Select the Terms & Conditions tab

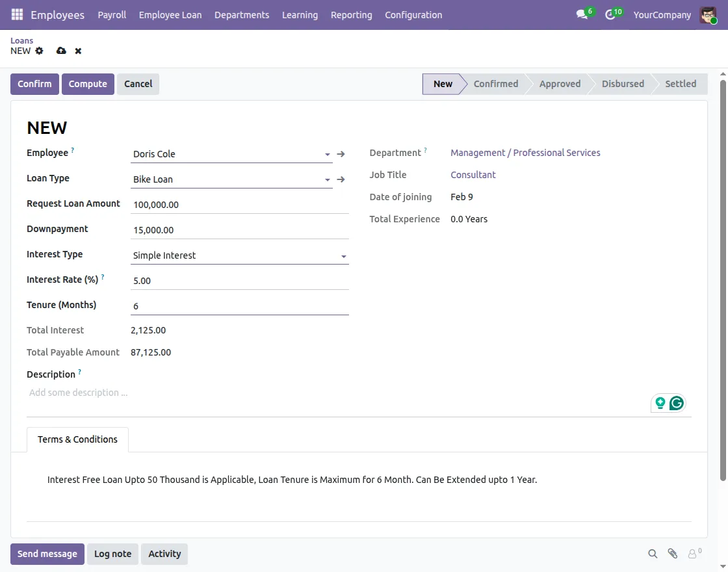pos(77,439)
